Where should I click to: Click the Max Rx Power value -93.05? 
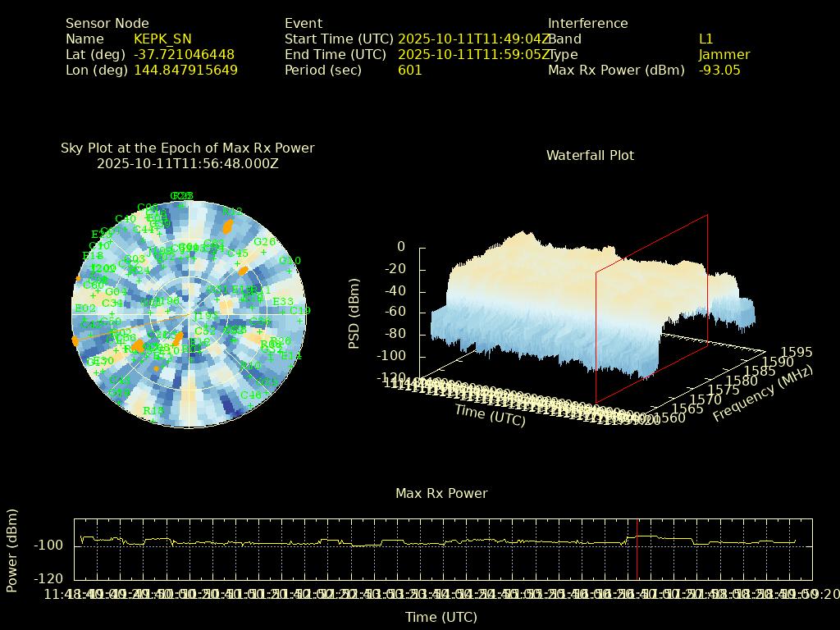[x=719, y=71]
